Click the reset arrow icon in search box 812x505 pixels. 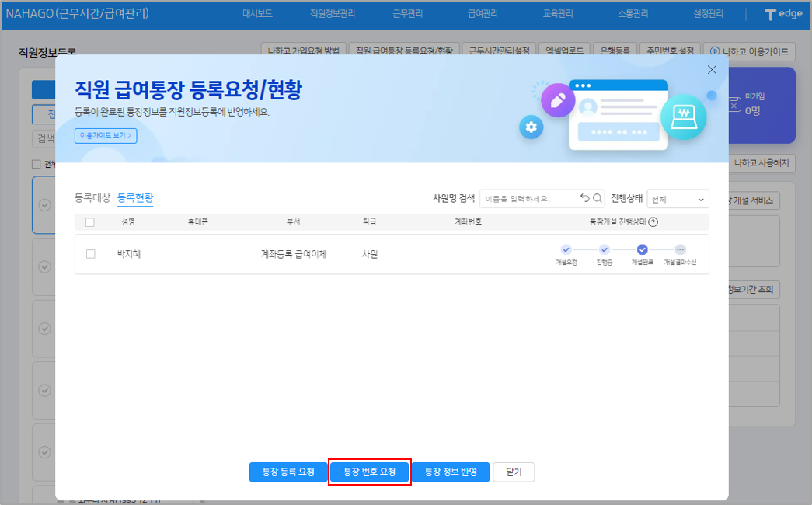585,199
